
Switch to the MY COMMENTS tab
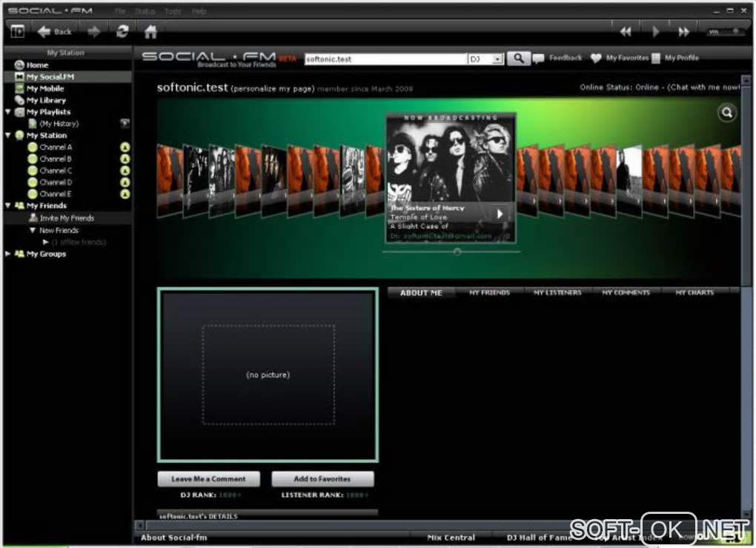coord(626,293)
